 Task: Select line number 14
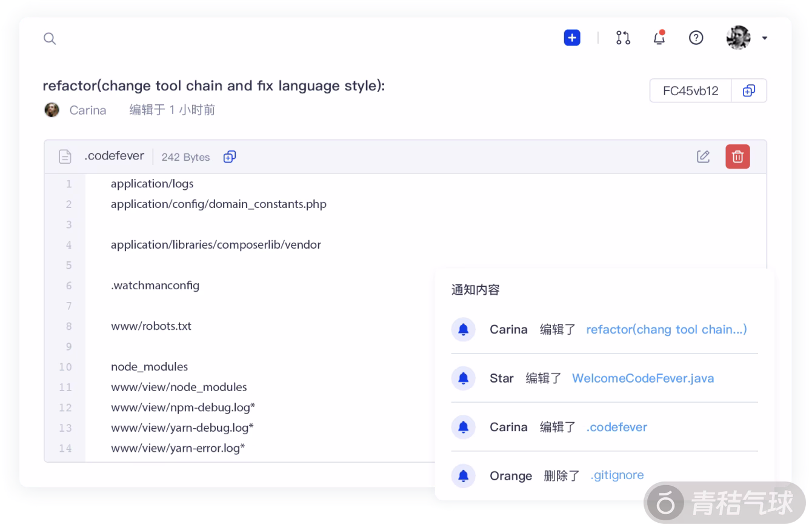(x=65, y=448)
